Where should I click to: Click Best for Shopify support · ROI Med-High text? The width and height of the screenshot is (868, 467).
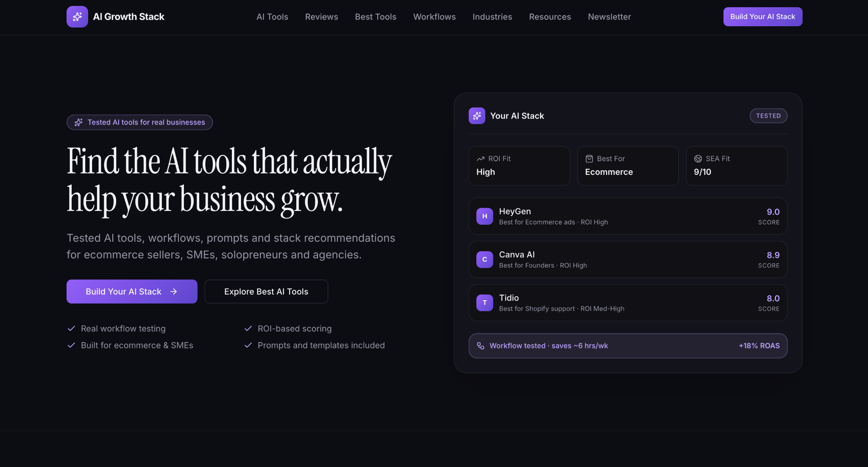coord(562,309)
